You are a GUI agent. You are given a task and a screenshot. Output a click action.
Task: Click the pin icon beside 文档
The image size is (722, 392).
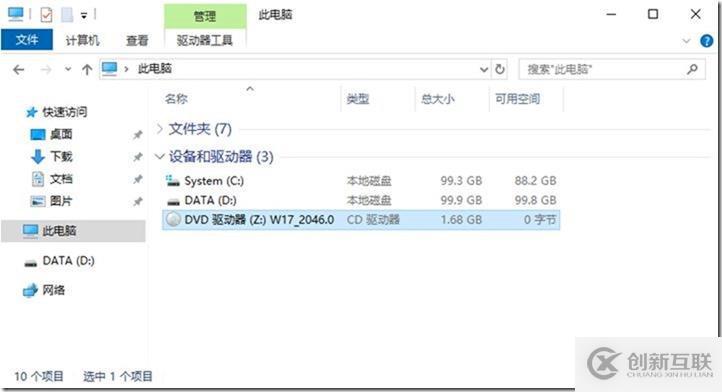point(137,179)
